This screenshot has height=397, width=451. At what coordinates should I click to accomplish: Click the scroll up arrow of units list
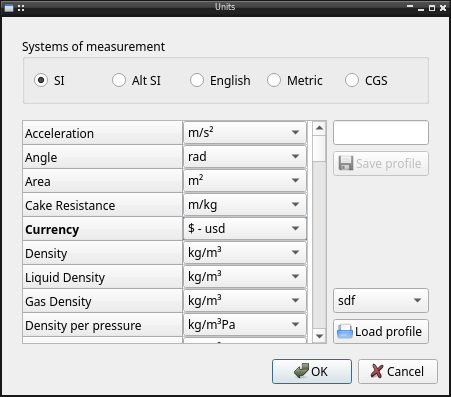point(319,128)
